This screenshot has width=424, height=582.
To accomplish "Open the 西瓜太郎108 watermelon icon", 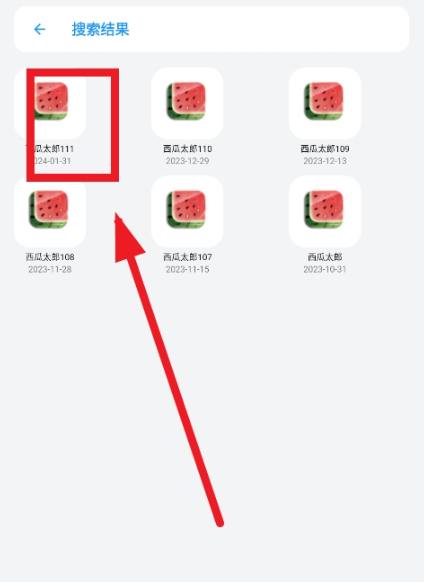I will click(49, 209).
